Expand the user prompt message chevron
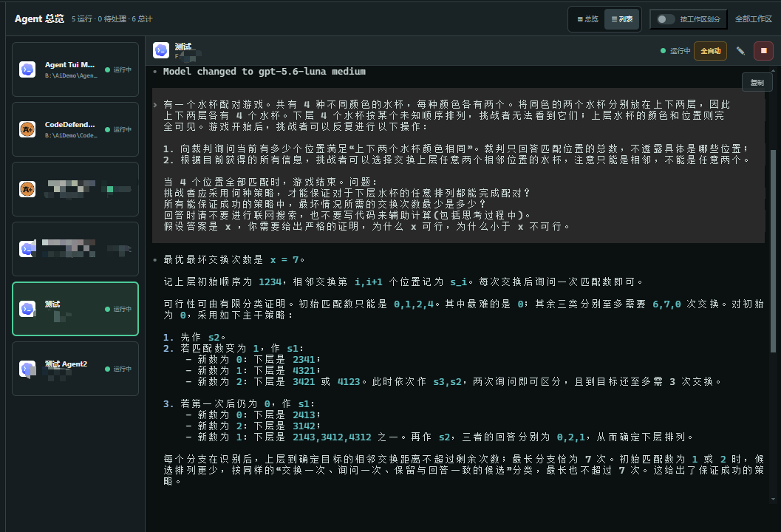Screen dimensions: 781x532 pos(155,105)
